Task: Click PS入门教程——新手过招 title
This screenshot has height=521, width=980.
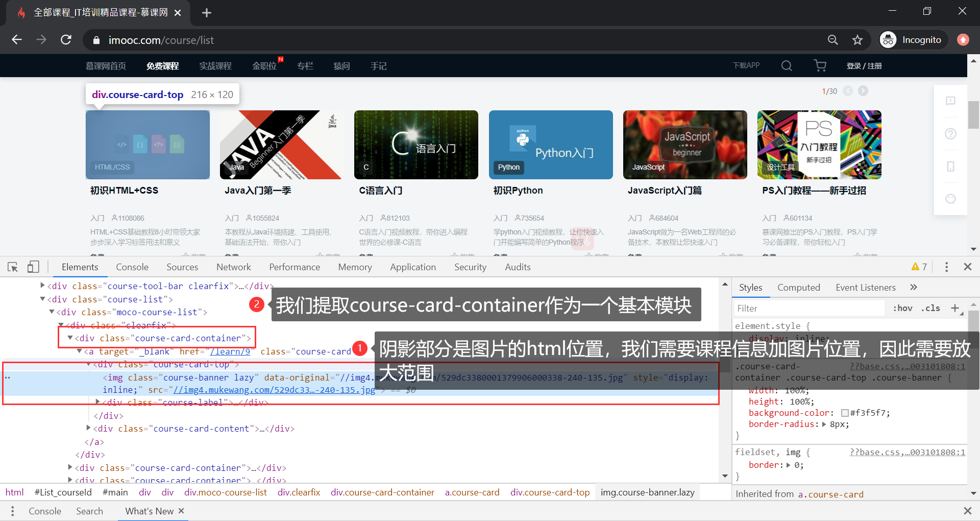Action: (814, 191)
